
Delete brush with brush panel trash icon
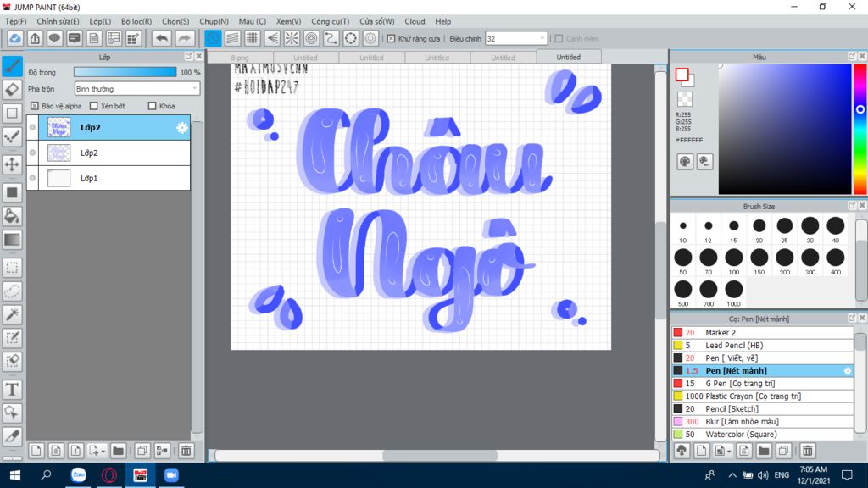[x=808, y=451]
